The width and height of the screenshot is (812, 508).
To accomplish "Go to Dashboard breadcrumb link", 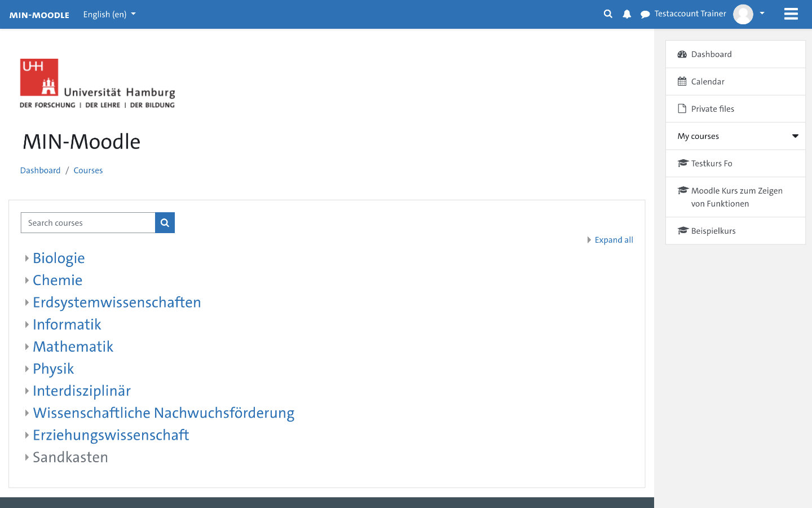I will (x=40, y=170).
